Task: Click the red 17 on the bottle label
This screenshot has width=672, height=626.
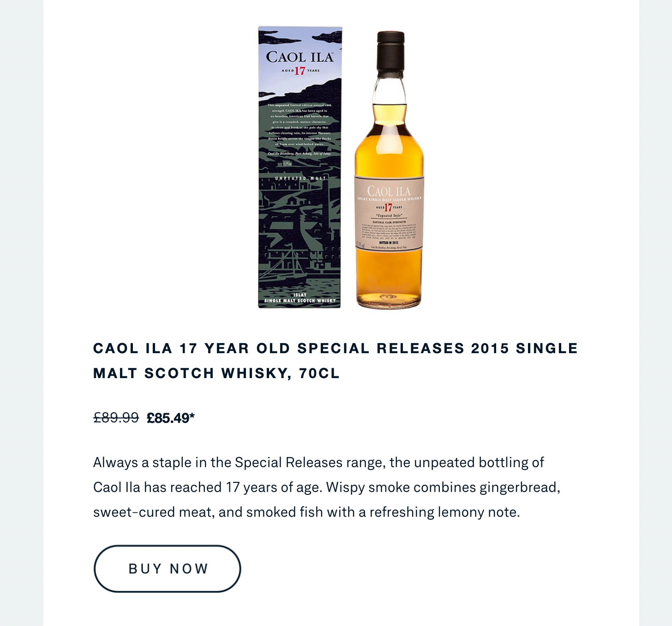Action: pyautogui.click(x=388, y=207)
